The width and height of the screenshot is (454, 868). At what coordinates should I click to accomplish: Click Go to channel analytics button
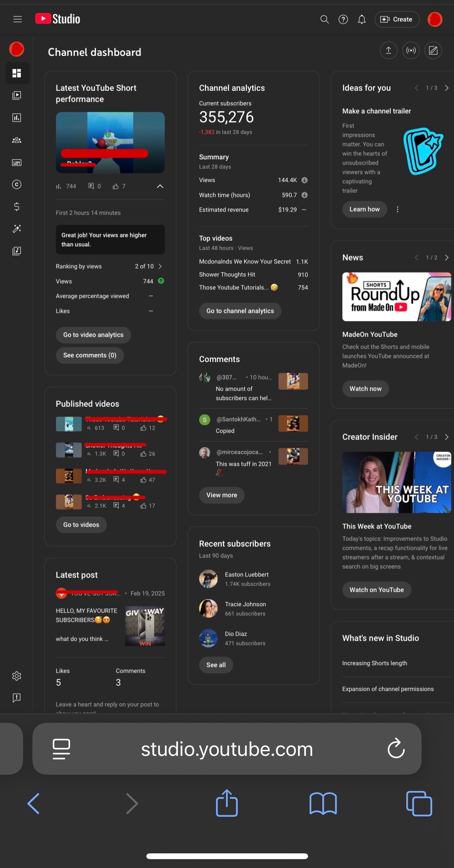(x=240, y=311)
